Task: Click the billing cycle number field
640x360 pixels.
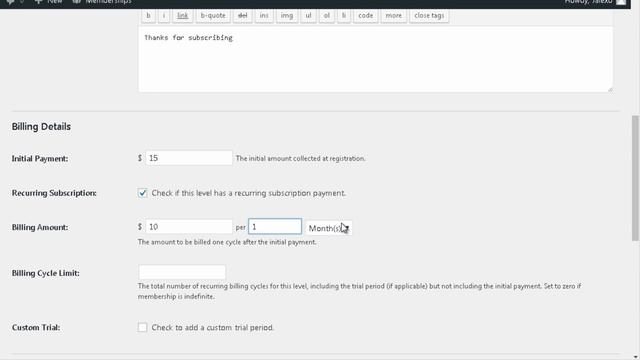Action: 275,227
